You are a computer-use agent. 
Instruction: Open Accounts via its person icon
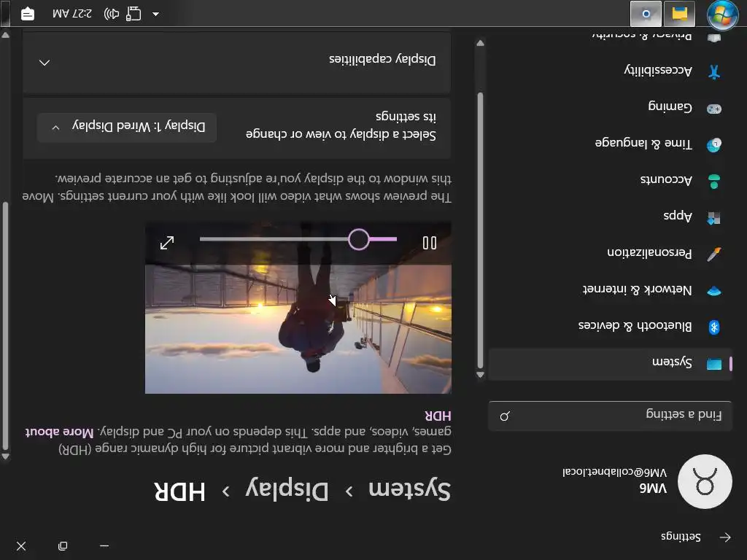pos(713,182)
